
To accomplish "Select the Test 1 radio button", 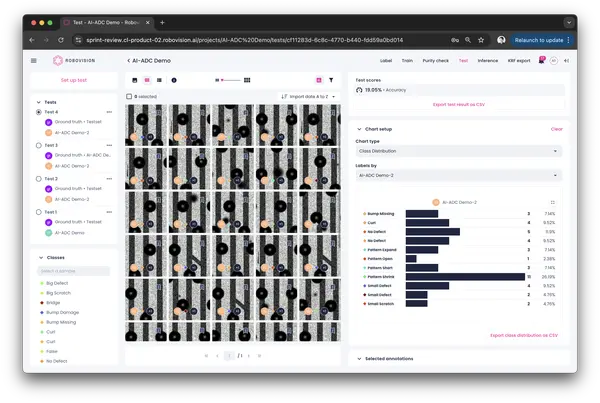I will tap(39, 212).
